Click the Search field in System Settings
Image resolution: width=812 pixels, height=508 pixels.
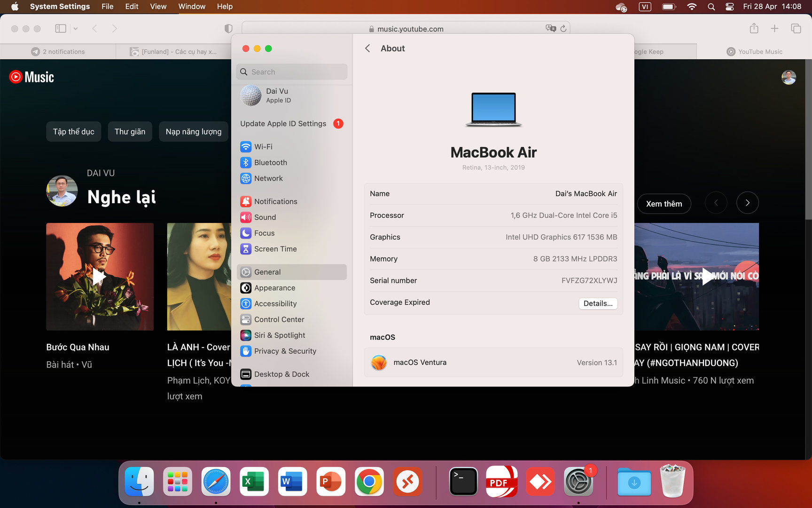pos(292,72)
